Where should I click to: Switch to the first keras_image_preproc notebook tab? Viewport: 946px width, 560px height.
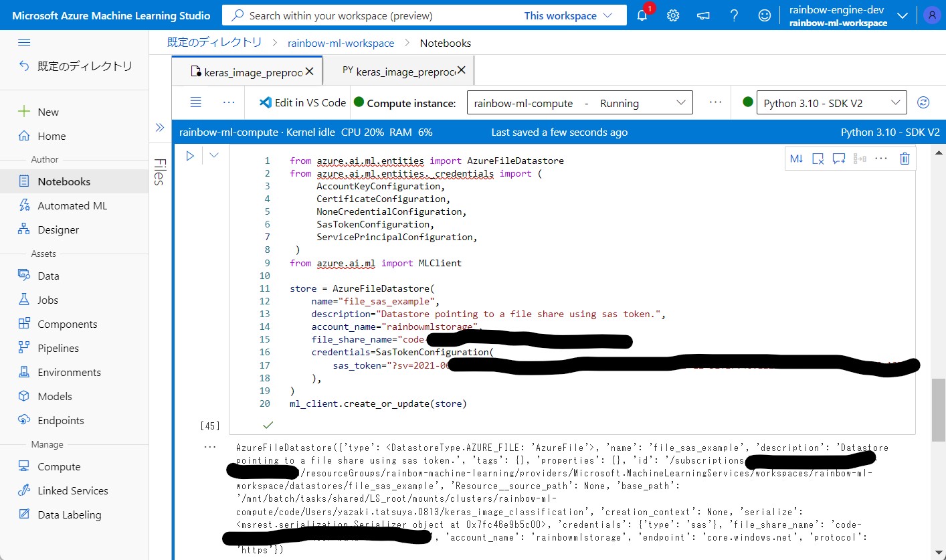246,71
